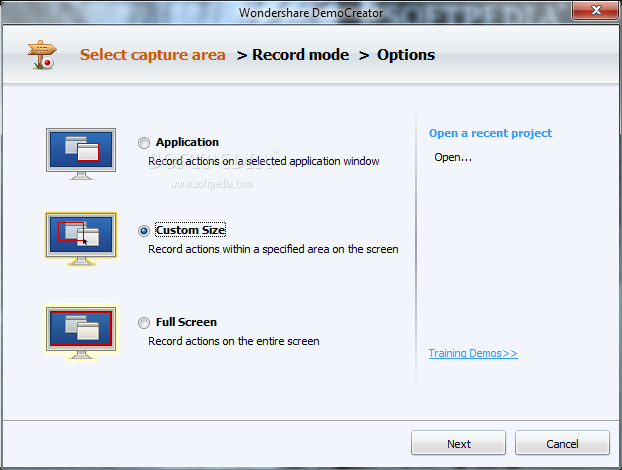Select the Application radio button
The width and height of the screenshot is (622, 470).
point(144,143)
